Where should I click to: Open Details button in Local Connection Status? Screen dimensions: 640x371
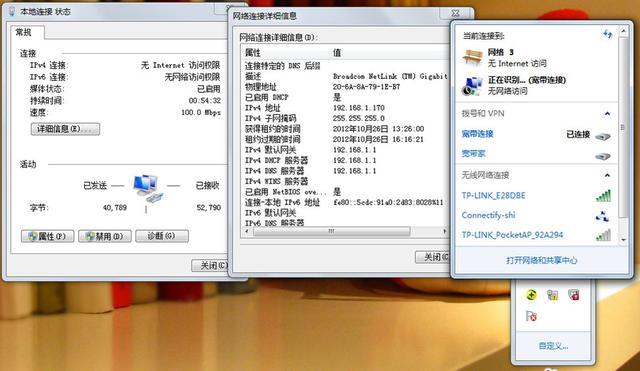pos(65,129)
